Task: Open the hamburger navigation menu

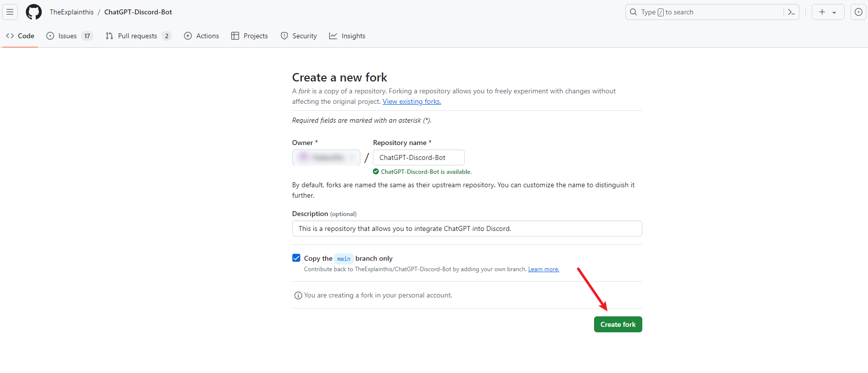Action: [10, 12]
